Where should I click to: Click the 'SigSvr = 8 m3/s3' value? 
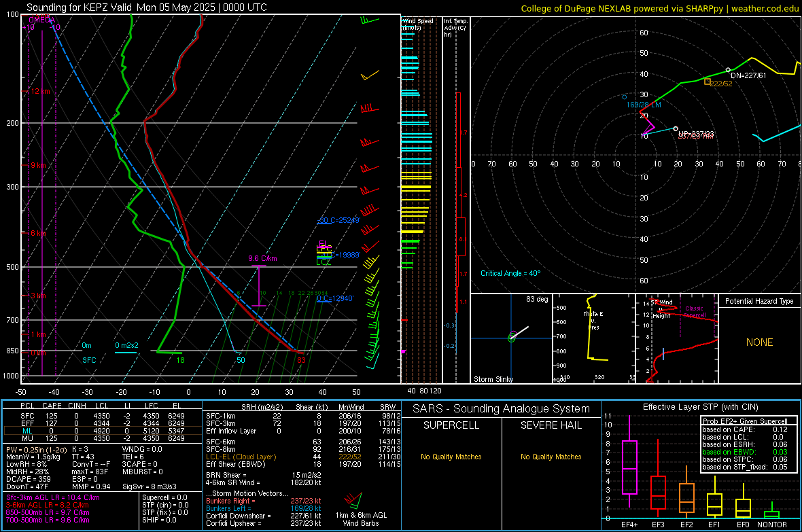click(x=150, y=486)
